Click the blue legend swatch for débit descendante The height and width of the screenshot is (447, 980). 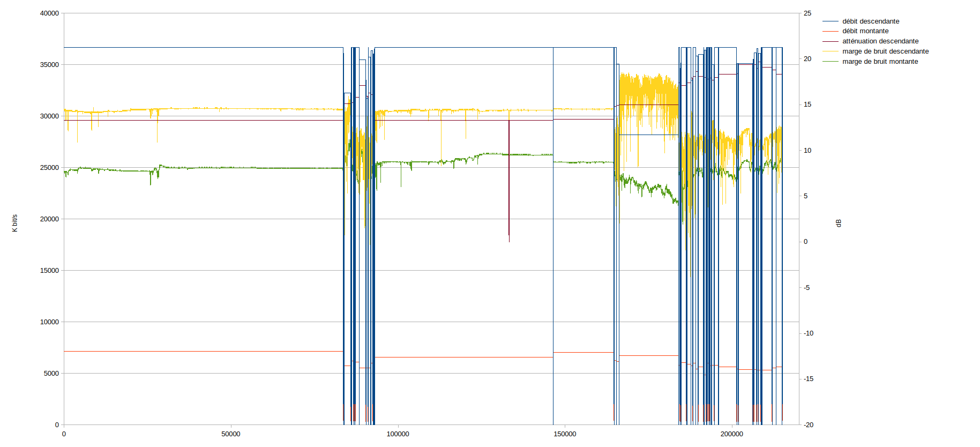830,21
